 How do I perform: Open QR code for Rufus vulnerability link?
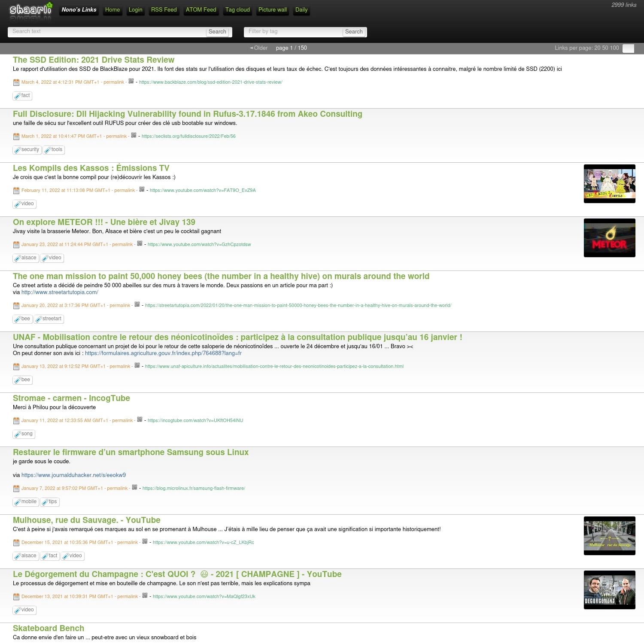[x=134, y=135]
